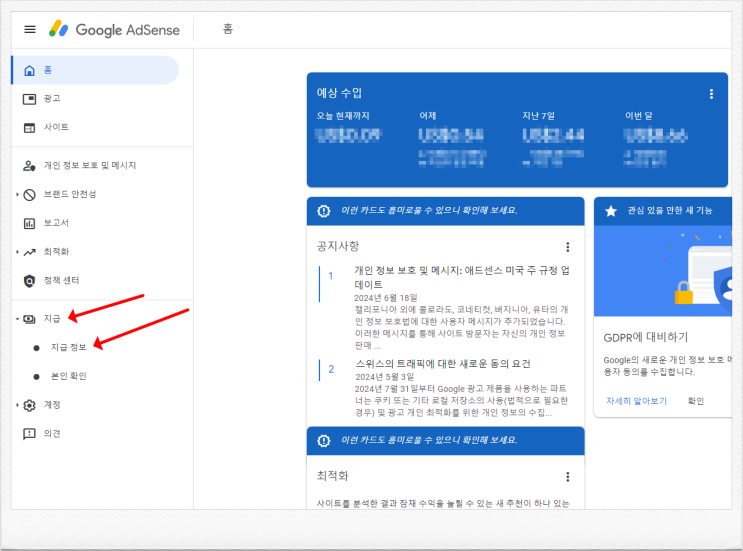Click the alert icon above 최적화 card
Screen dimensions: 743x551
tap(324, 441)
